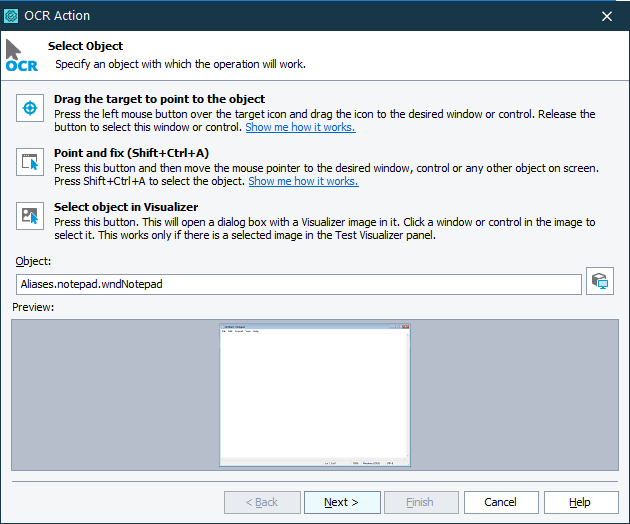Click the greyed-out Back button

(x=262, y=502)
